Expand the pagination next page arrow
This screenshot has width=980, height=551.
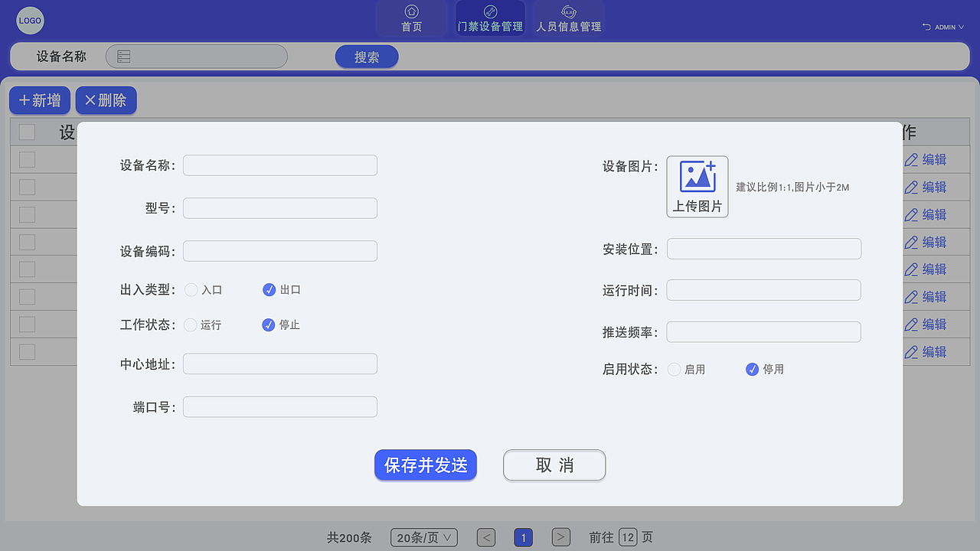(560, 537)
